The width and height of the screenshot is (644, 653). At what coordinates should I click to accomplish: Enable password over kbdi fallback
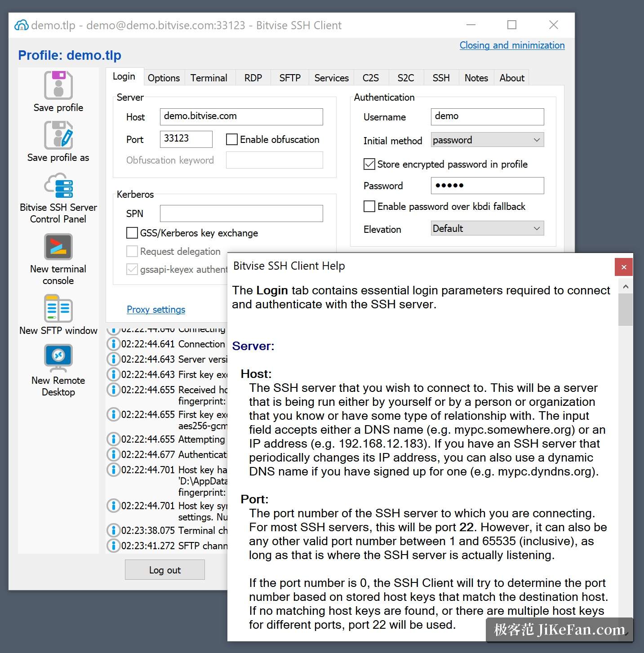pyautogui.click(x=369, y=206)
